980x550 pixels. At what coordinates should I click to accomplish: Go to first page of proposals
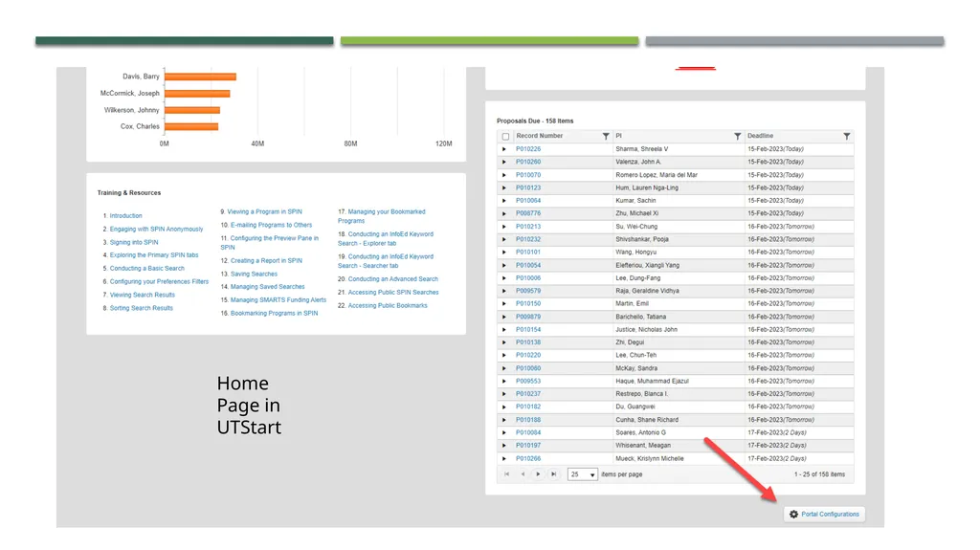coord(507,474)
